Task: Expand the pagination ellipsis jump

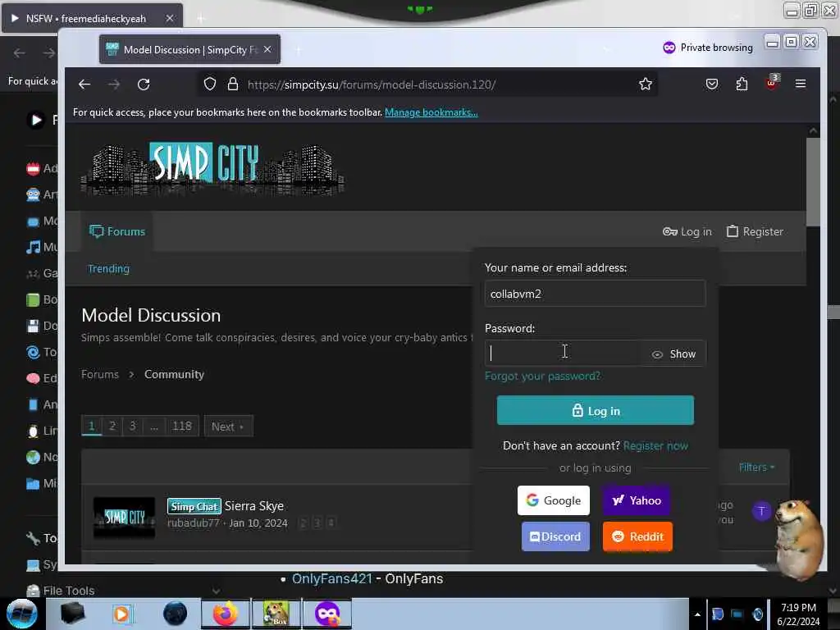Action: click(153, 426)
